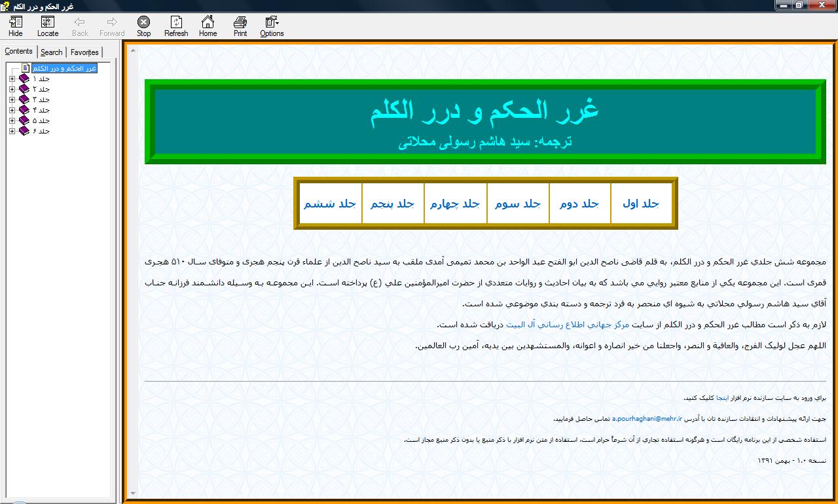Open the جلد چهارم volume link
The height and width of the screenshot is (504, 838).
pyautogui.click(x=454, y=204)
